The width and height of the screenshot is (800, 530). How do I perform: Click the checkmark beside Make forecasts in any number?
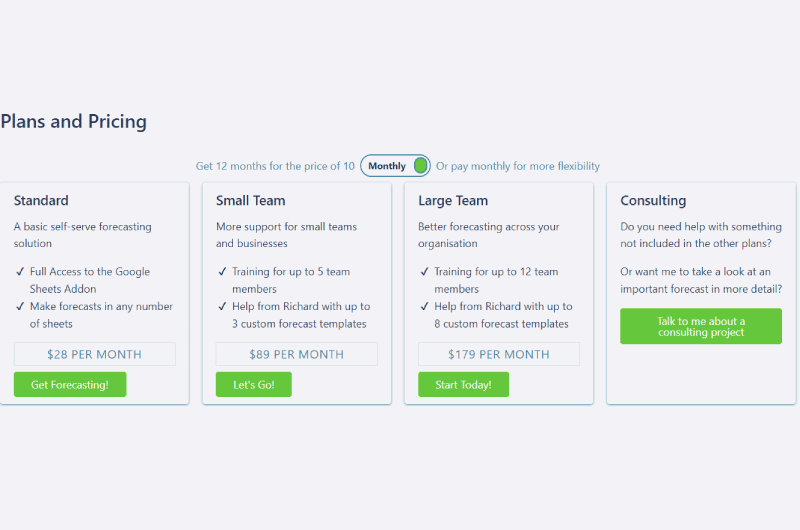(x=20, y=306)
